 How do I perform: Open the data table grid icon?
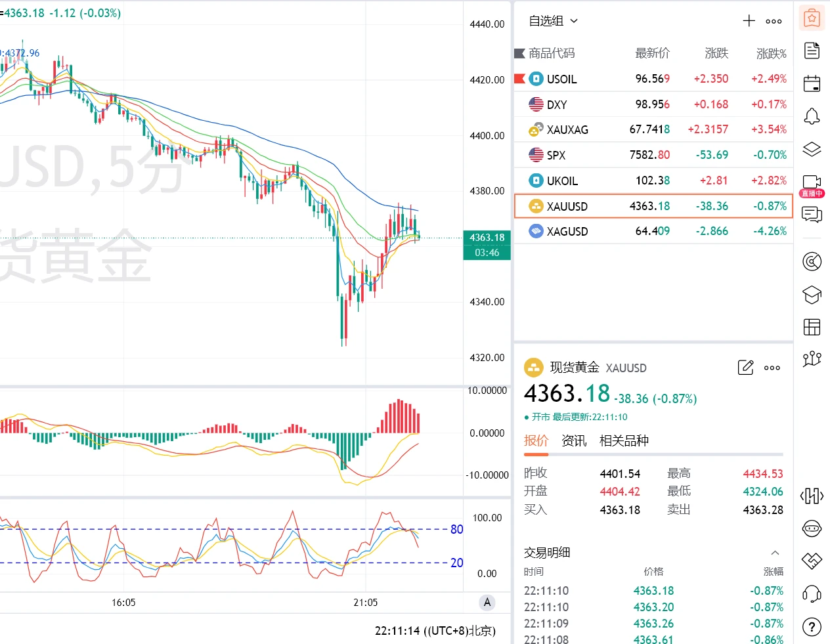(812, 327)
